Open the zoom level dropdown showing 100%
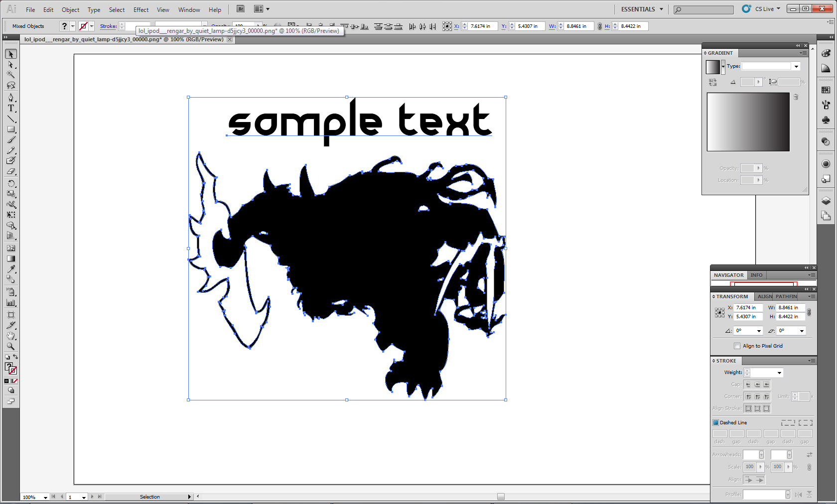This screenshot has width=837, height=504. [45, 497]
